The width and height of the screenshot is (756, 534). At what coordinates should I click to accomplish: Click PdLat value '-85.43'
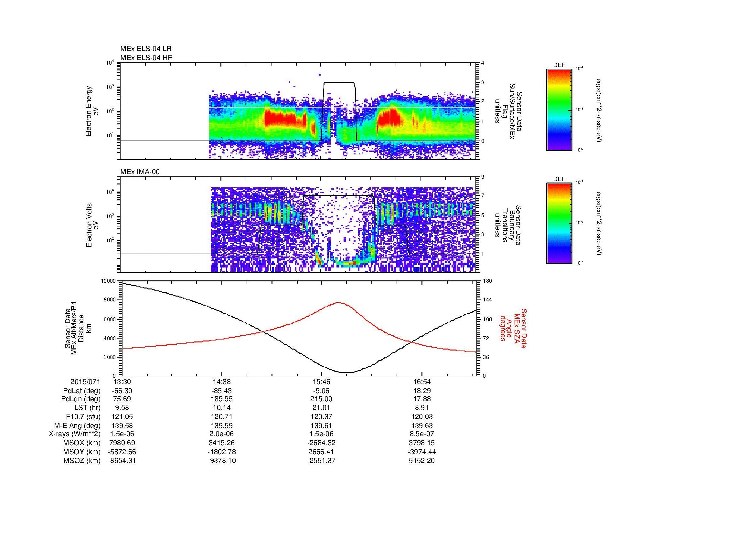(222, 391)
